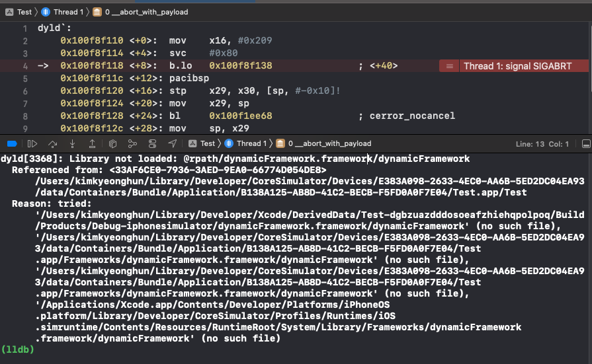The image size is (592, 364).
Task: Click the svc instruction on line 3
Action: [177, 54]
